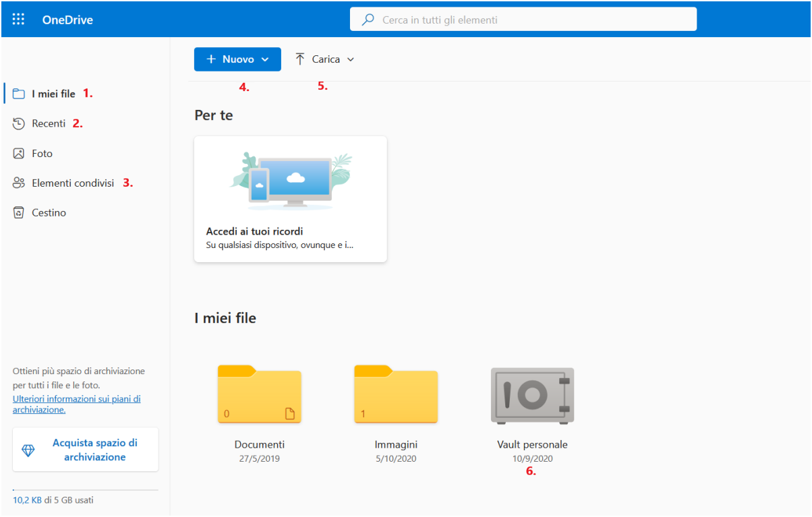Click the Documenti folder name
This screenshot has height=517, width=812.
pos(260,444)
